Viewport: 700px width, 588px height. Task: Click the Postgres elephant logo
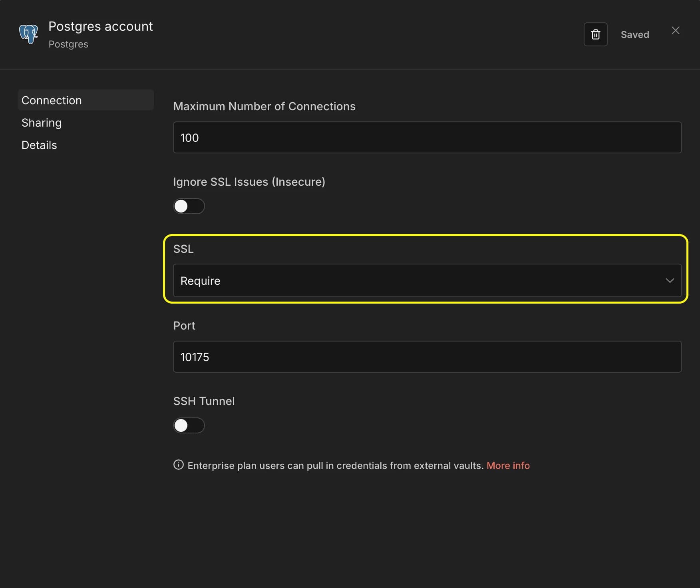point(29,34)
